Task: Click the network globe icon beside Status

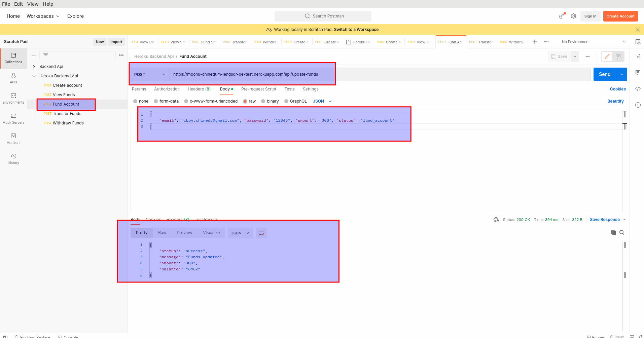Action: tap(496, 220)
